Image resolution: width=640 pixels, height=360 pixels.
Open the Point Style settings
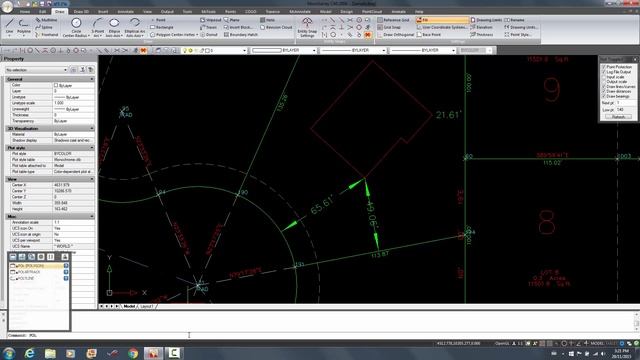coord(518,35)
